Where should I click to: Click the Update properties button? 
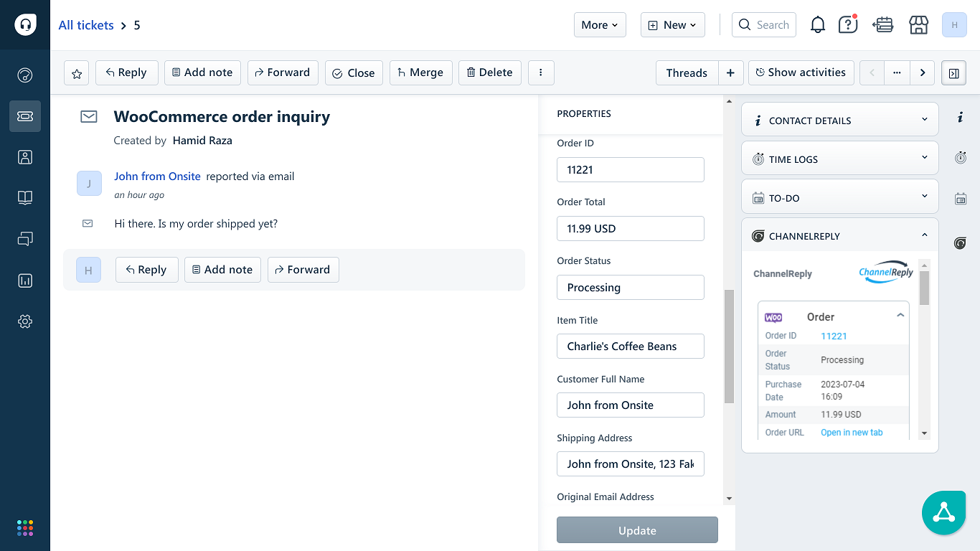(x=637, y=530)
